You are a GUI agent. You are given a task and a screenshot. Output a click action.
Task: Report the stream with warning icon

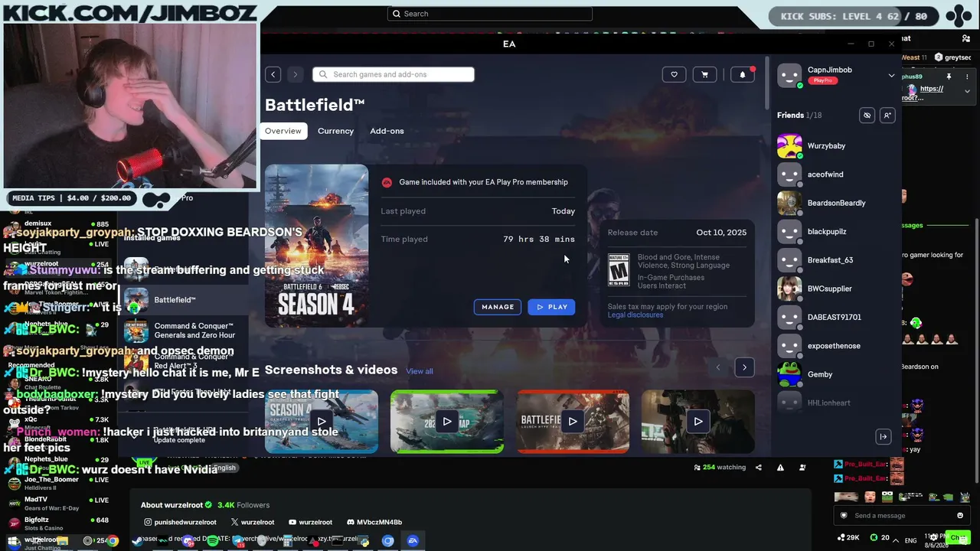click(x=780, y=468)
